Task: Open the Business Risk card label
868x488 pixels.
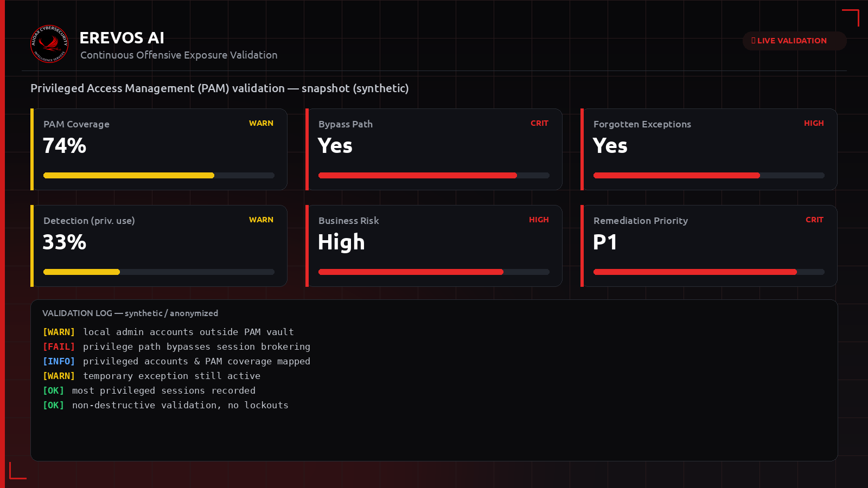Action: (349, 221)
